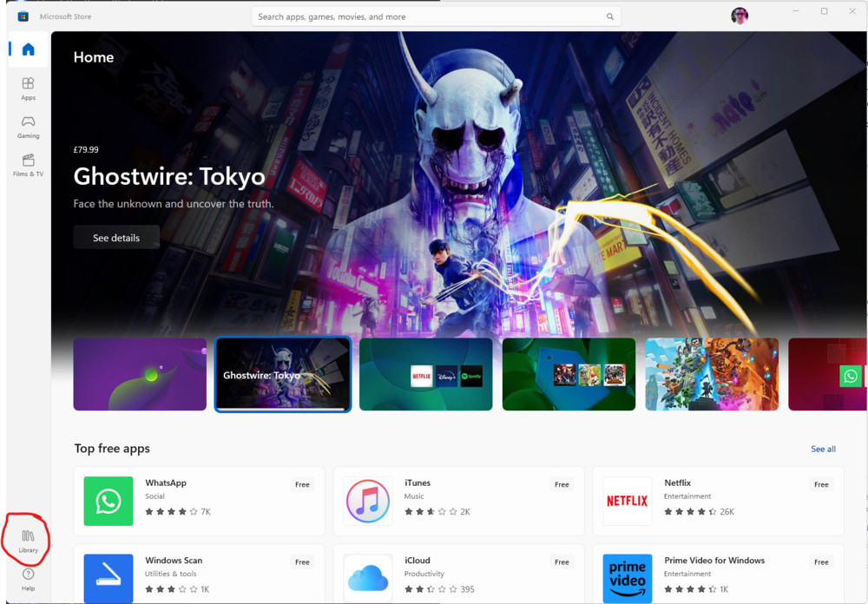868x604 pixels.
Task: Click See details for Ghostwire: Tokyo
Action: (x=116, y=238)
